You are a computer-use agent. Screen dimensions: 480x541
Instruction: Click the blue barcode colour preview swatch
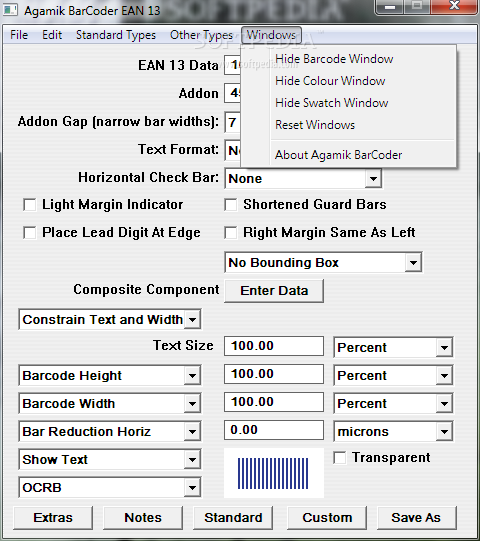pyautogui.click(x=274, y=473)
